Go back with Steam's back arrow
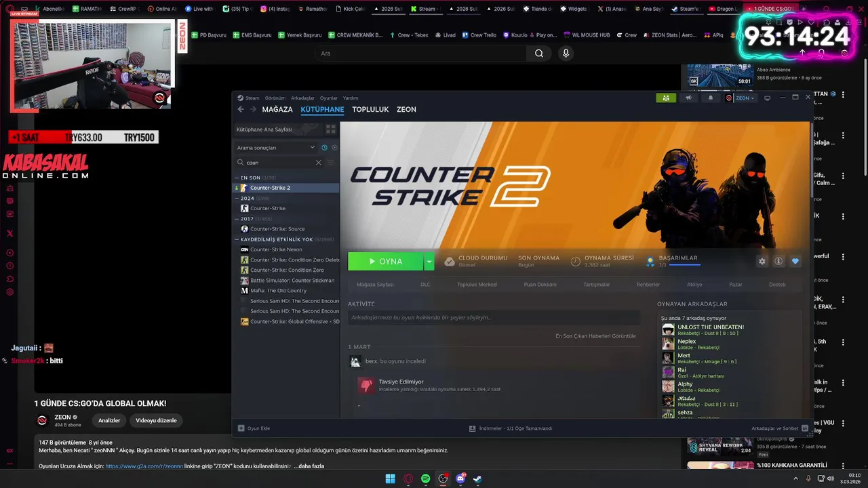The image size is (868, 488). [241, 109]
